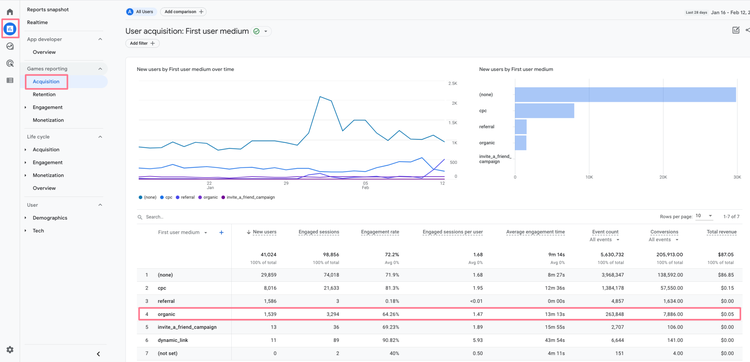Collapse the Life cycle section
The height and width of the screenshot is (362, 750).
pyautogui.click(x=100, y=137)
